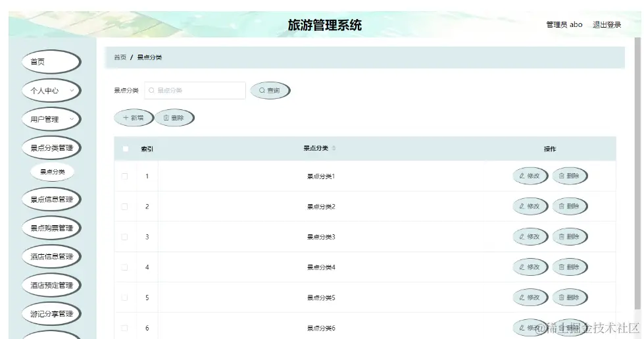Screen dimensions: 644x339
Task: Expand the 酒店信息管理 sidebar group
Action: pos(51,257)
